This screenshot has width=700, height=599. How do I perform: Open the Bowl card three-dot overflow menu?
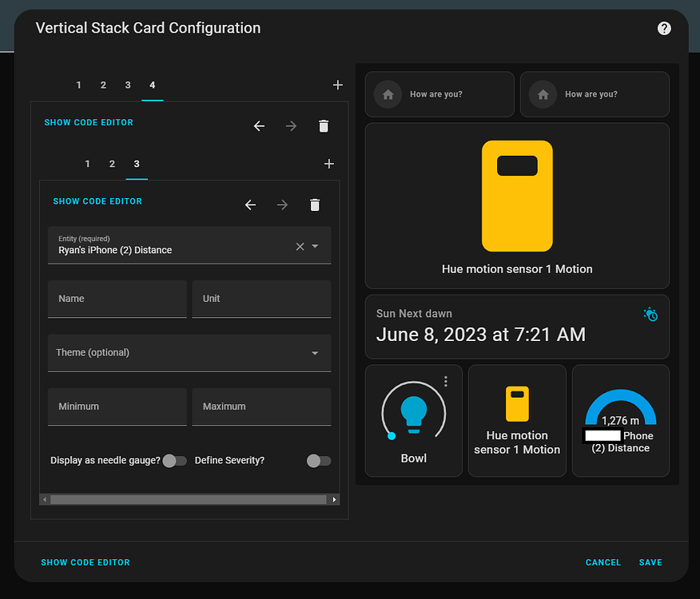tap(445, 381)
